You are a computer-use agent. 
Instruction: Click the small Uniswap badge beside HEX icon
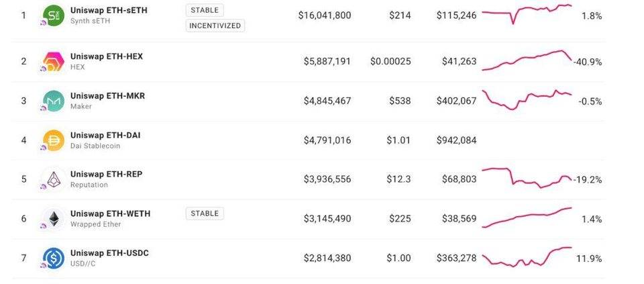(x=44, y=69)
